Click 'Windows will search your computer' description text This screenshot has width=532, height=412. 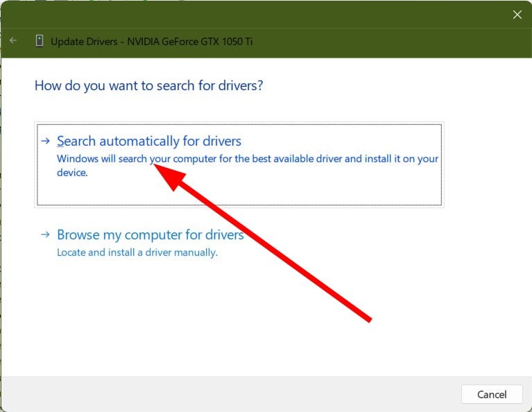(248, 165)
